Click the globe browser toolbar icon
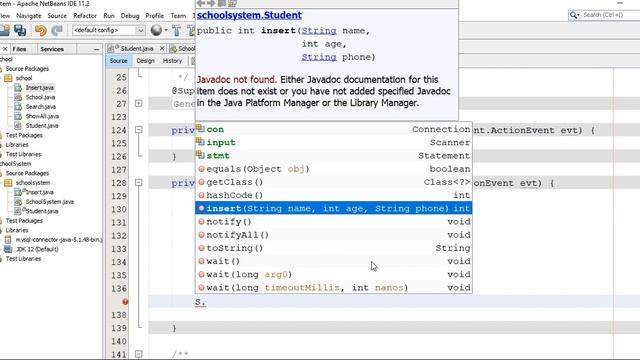This screenshot has width=640, height=360. click(156, 30)
